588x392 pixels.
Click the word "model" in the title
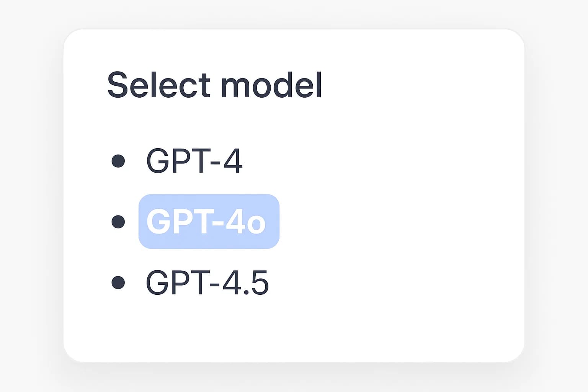(x=271, y=85)
